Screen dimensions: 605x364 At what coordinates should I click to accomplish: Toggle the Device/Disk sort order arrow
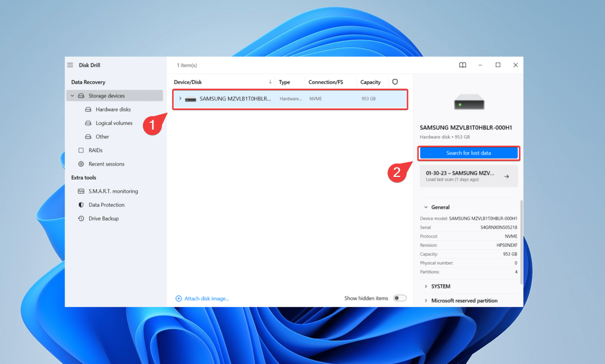(270, 82)
